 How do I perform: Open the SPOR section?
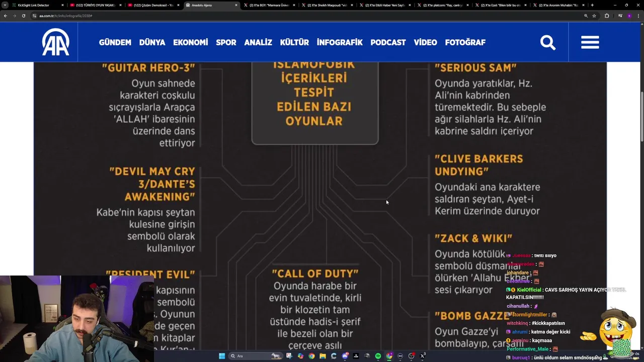(x=226, y=42)
